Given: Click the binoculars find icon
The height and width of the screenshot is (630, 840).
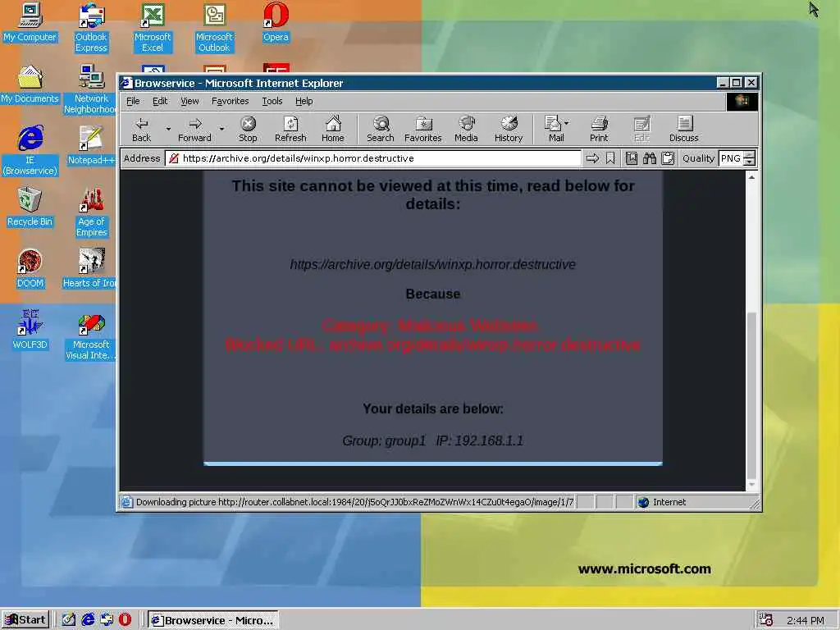Looking at the screenshot, I should [x=650, y=158].
